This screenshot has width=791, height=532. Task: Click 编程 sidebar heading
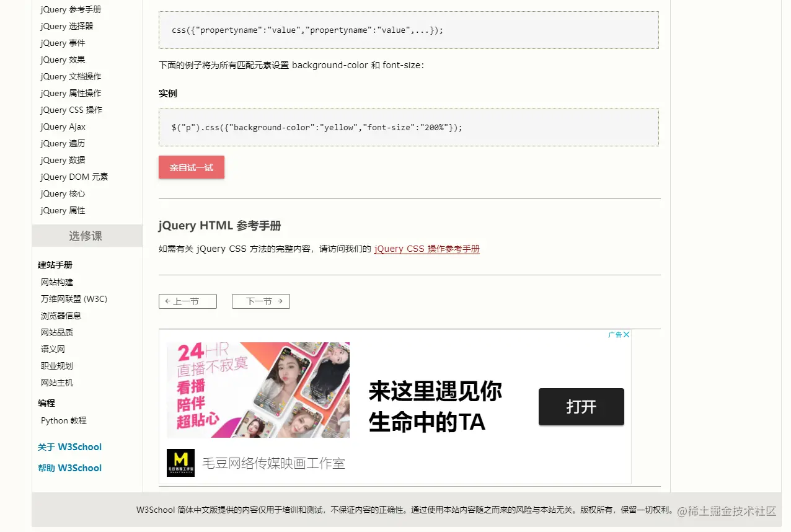[46, 403]
